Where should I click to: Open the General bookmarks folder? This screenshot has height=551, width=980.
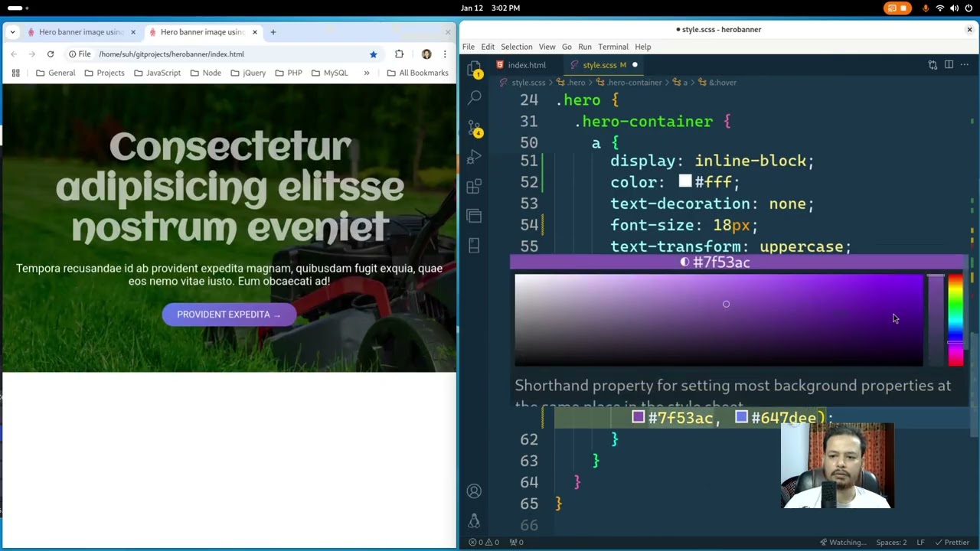(x=55, y=73)
